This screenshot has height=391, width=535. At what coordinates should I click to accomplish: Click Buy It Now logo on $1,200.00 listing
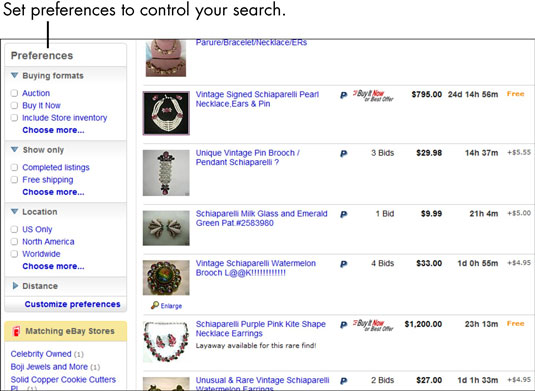[x=373, y=325]
